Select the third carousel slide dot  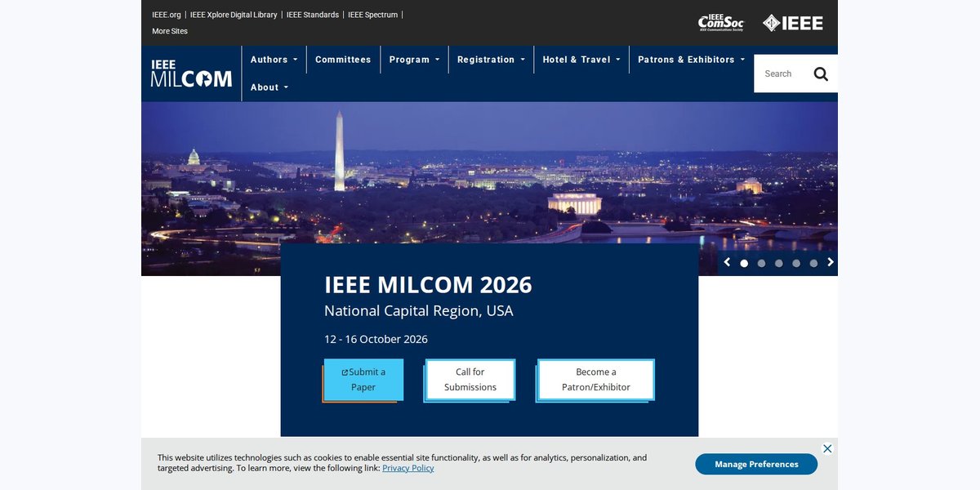click(778, 263)
